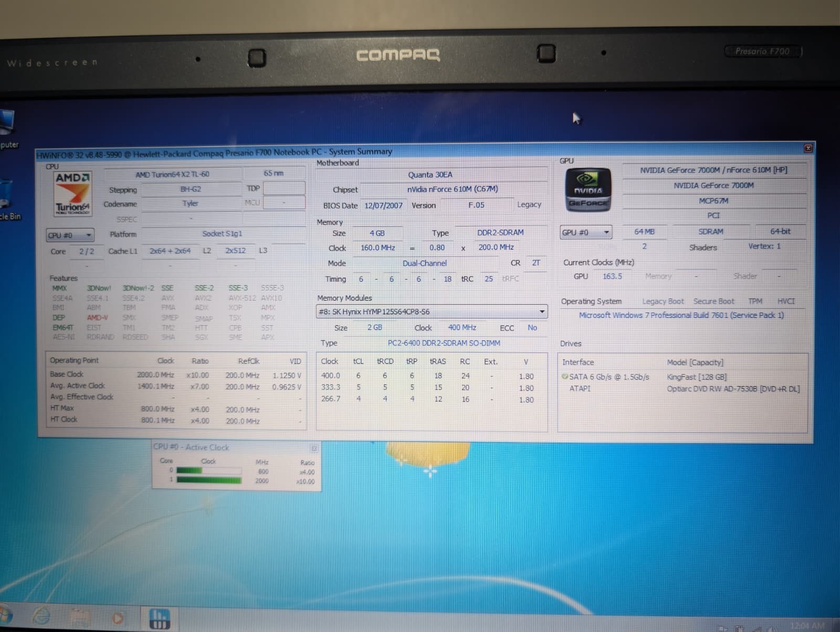Click the GPU memory '64 MB' value
The image size is (840, 632).
(644, 231)
